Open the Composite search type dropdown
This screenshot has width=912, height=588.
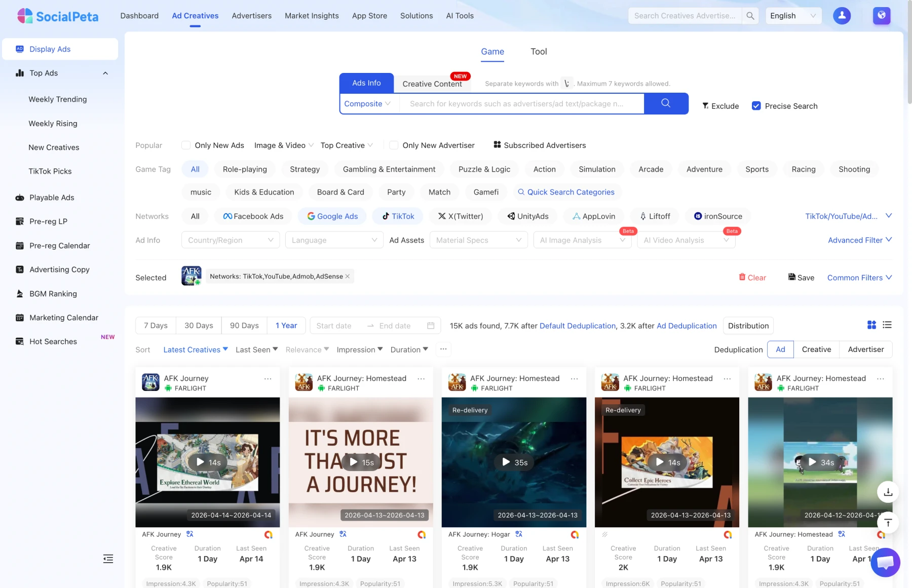(368, 103)
